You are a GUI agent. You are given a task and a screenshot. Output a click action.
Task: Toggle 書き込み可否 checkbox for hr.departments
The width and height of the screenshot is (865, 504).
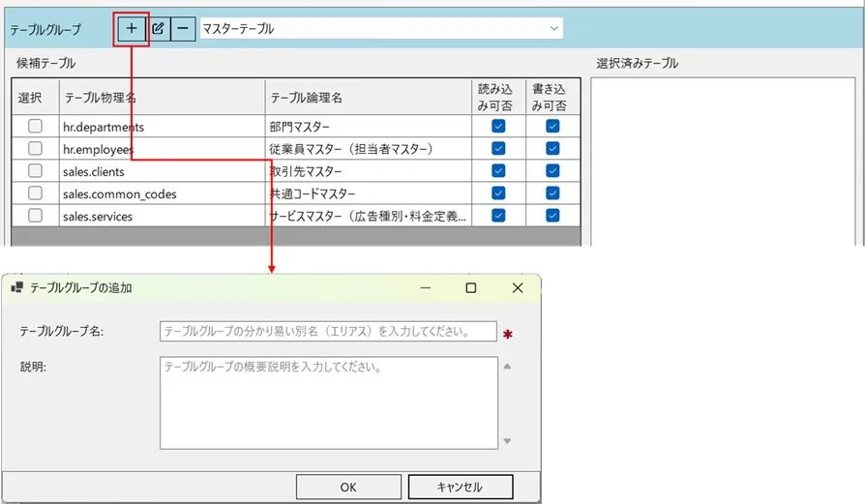552,127
